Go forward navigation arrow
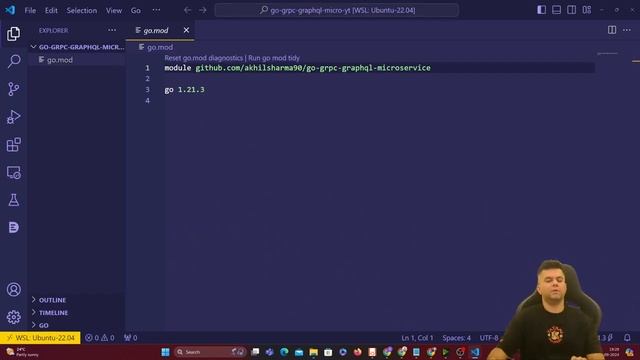This screenshot has height=360, width=640. tap(202, 10)
